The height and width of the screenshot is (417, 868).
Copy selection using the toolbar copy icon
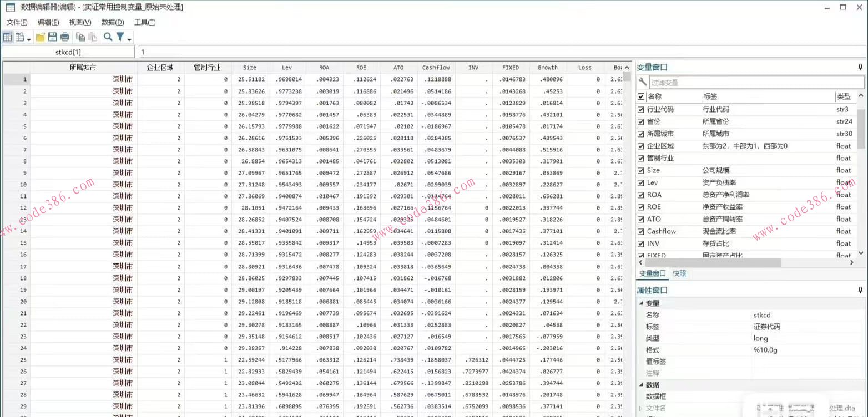tap(80, 37)
